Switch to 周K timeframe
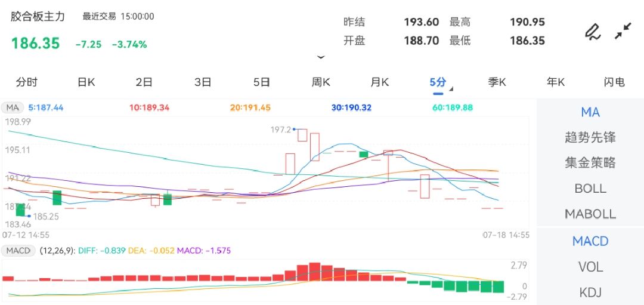644x305 pixels. (x=321, y=82)
